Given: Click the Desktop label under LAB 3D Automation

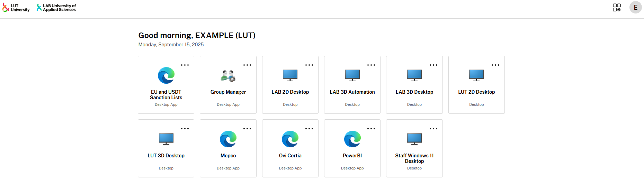Looking at the screenshot, I should point(352,104).
